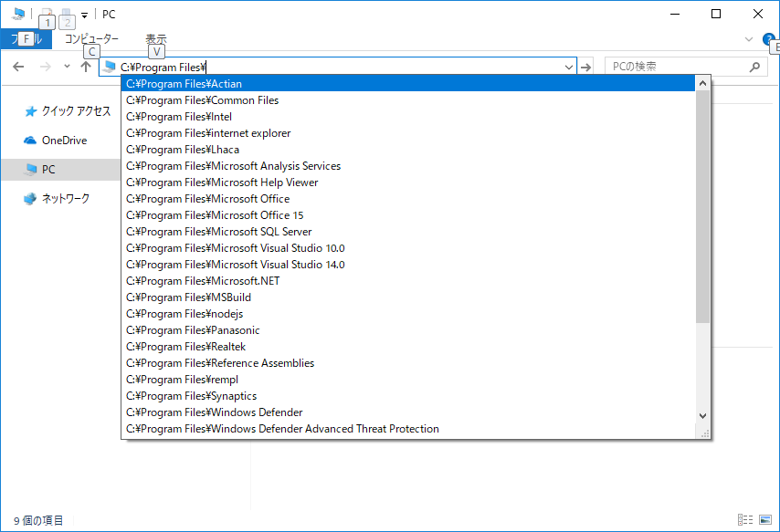The height and width of the screenshot is (532, 780).
Task: Click the Quick Access star icon
Action: coord(31,111)
